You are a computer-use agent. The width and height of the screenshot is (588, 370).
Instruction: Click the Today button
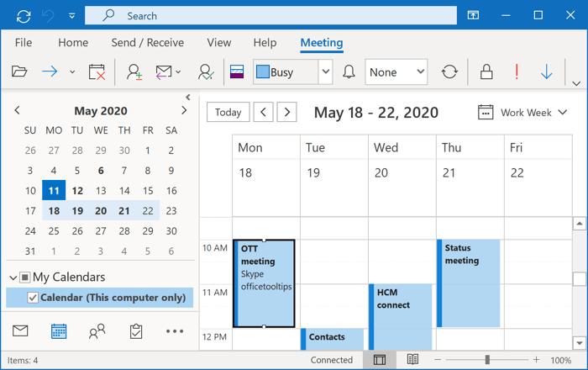228,112
